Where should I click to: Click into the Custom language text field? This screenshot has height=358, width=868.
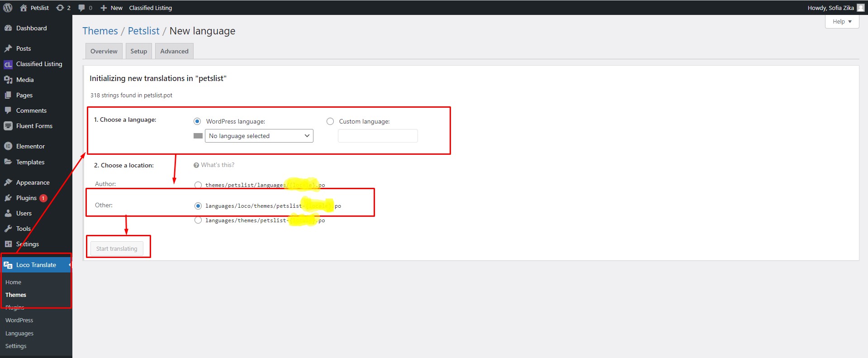[x=378, y=136]
